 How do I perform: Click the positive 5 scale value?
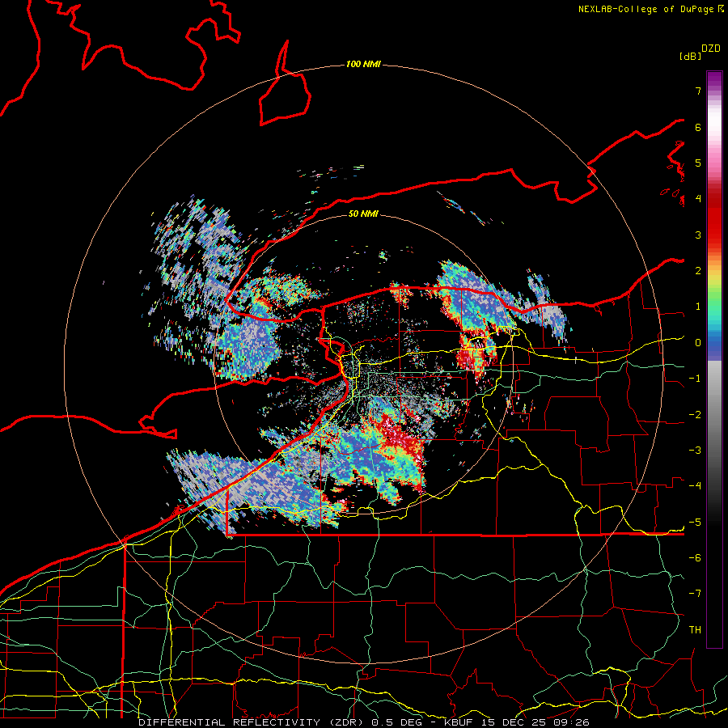[x=698, y=163]
